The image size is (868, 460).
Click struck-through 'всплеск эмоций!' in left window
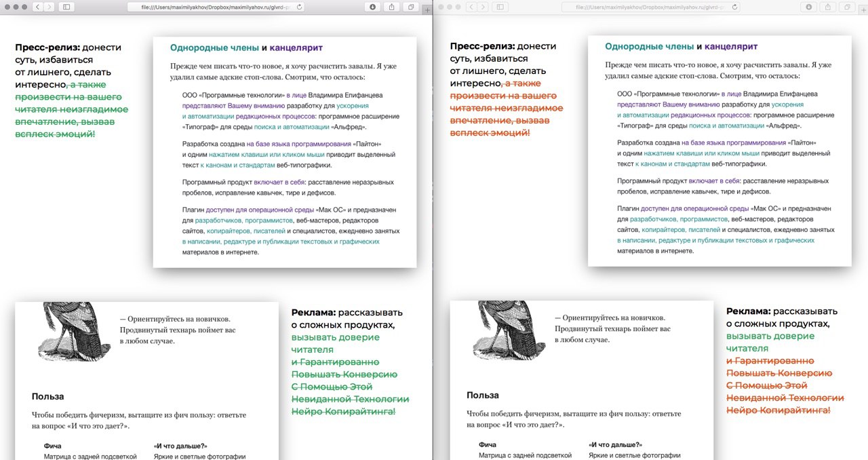pyautogui.click(x=55, y=134)
